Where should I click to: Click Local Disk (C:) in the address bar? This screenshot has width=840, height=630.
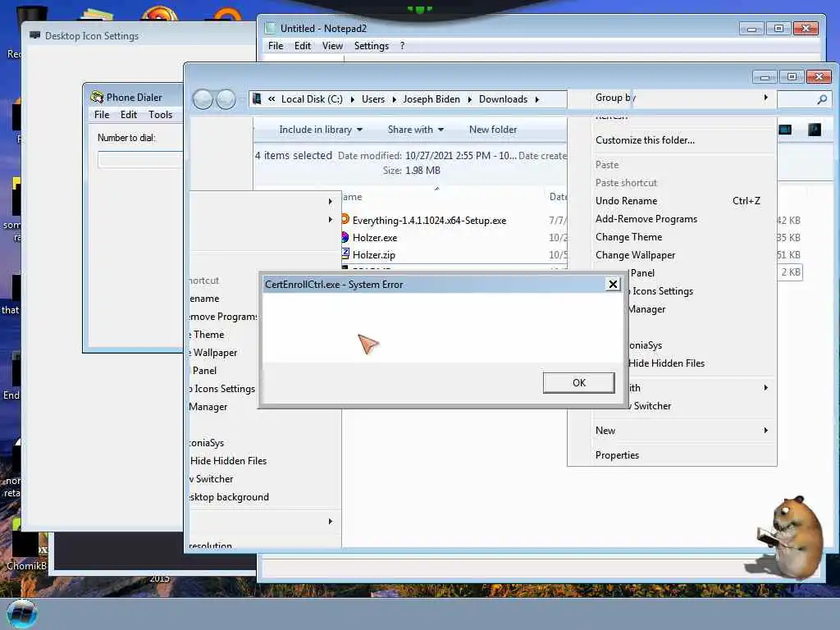312,99
